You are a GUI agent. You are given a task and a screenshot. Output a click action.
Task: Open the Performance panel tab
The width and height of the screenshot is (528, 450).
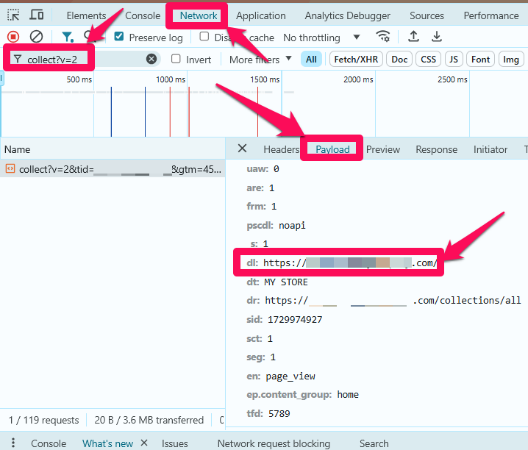[491, 15]
